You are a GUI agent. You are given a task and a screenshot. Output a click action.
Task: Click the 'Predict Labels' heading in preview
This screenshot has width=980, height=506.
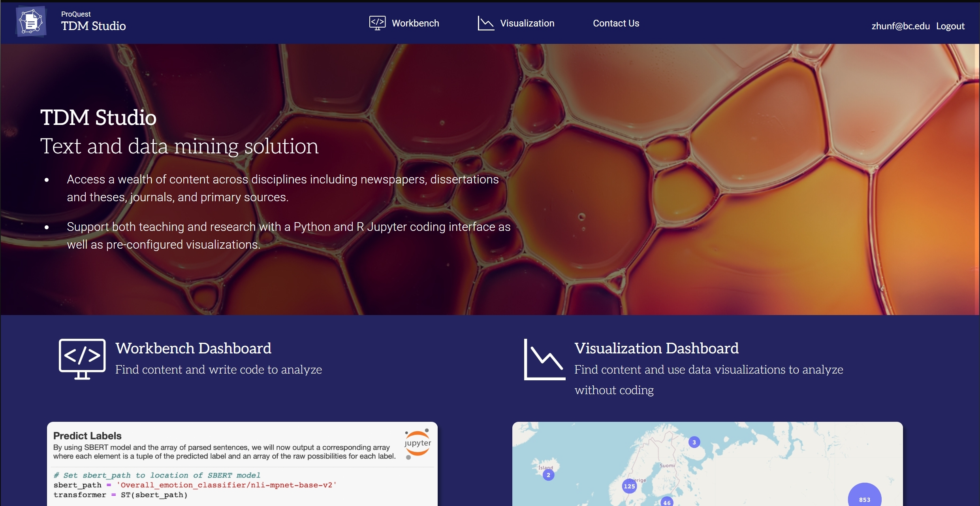point(87,436)
